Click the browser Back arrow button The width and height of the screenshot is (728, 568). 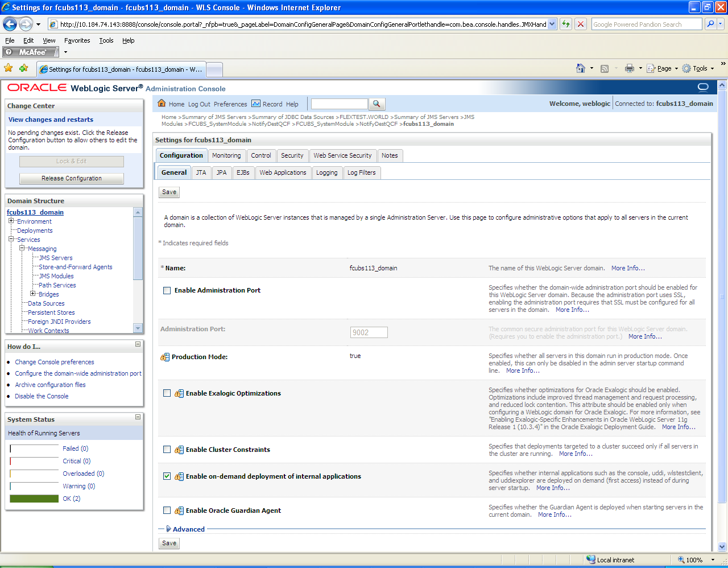tap(10, 24)
